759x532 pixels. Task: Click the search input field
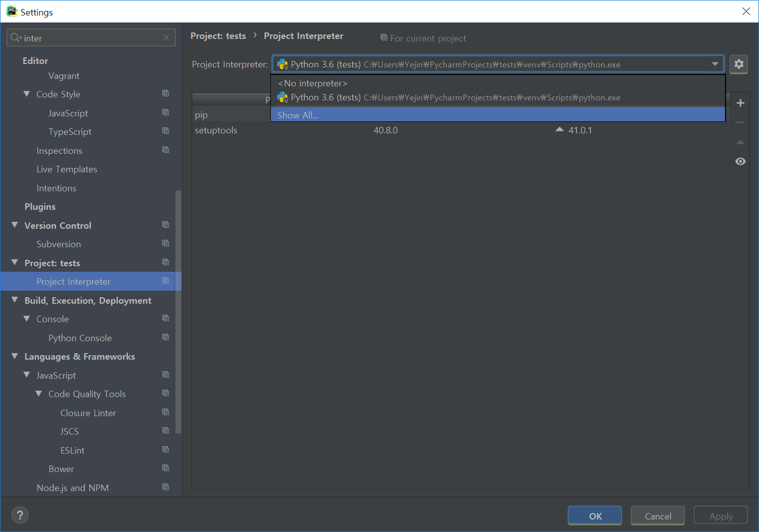[91, 37]
